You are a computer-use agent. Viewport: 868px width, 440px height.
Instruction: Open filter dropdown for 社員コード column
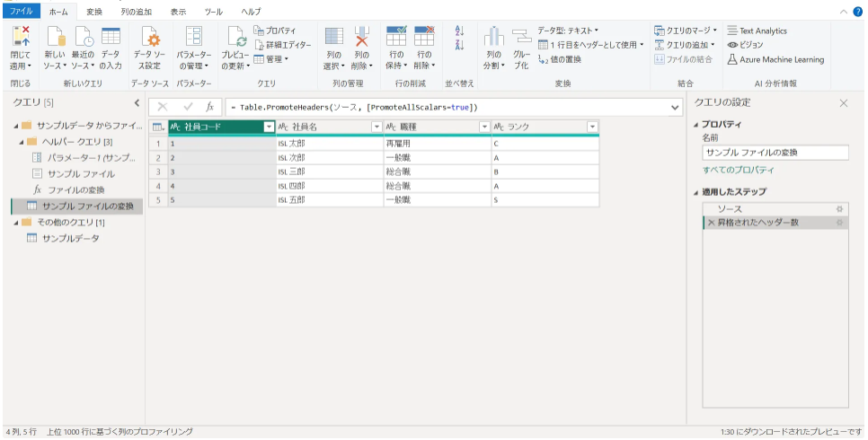[x=268, y=128]
